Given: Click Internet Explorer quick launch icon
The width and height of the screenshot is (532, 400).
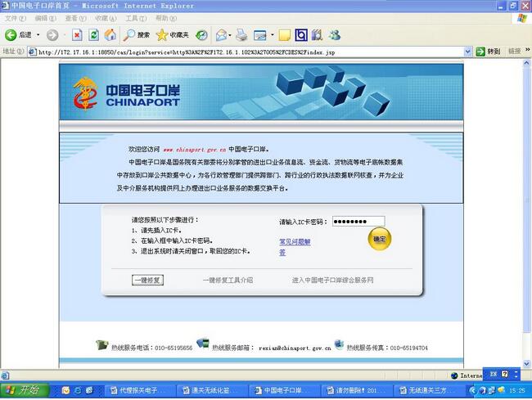Looking at the screenshot, I should coord(78,390).
